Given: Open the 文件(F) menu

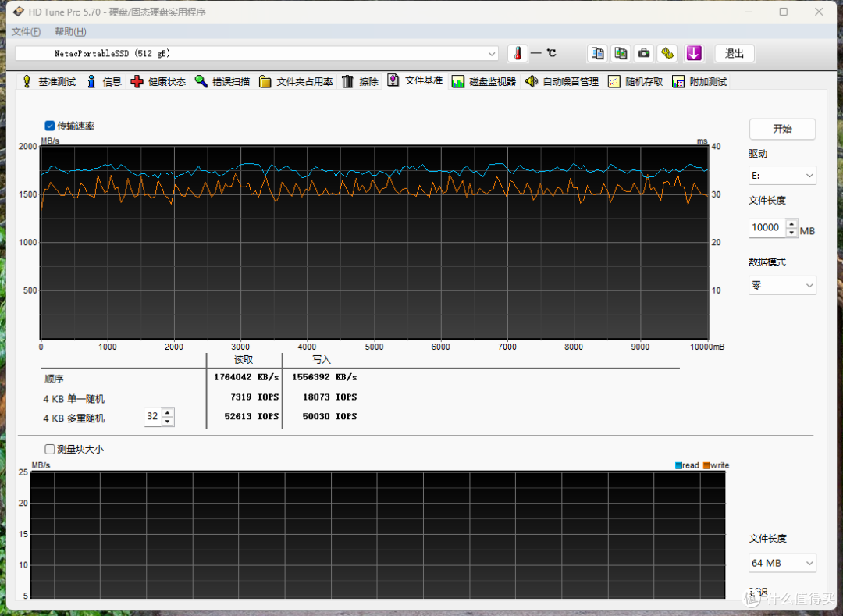Looking at the screenshot, I should point(26,32).
